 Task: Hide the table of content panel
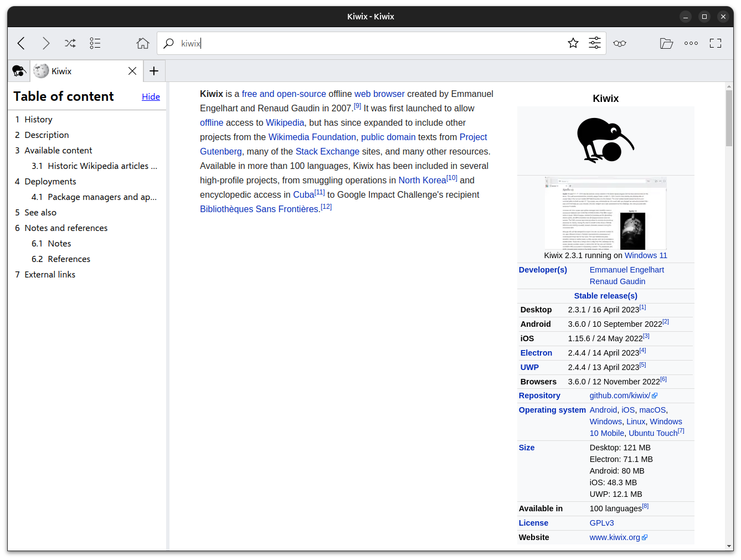pyautogui.click(x=151, y=97)
